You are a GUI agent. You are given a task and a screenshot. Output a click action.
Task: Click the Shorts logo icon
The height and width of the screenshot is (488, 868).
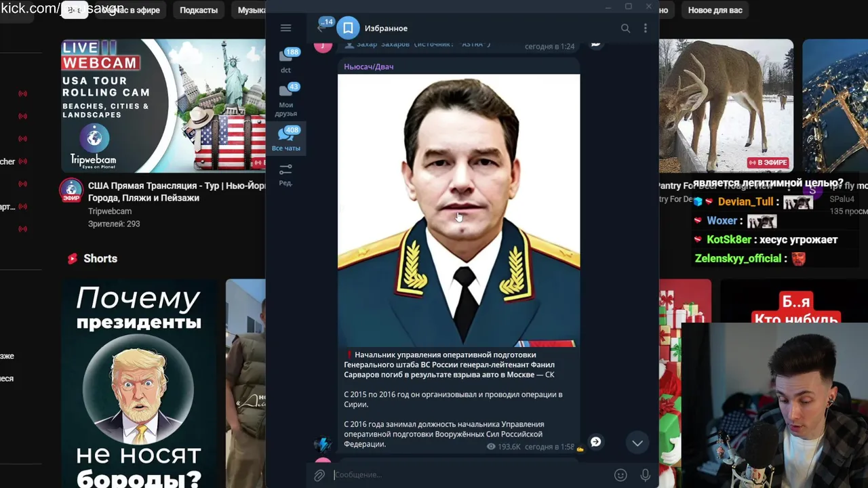[72, 258]
